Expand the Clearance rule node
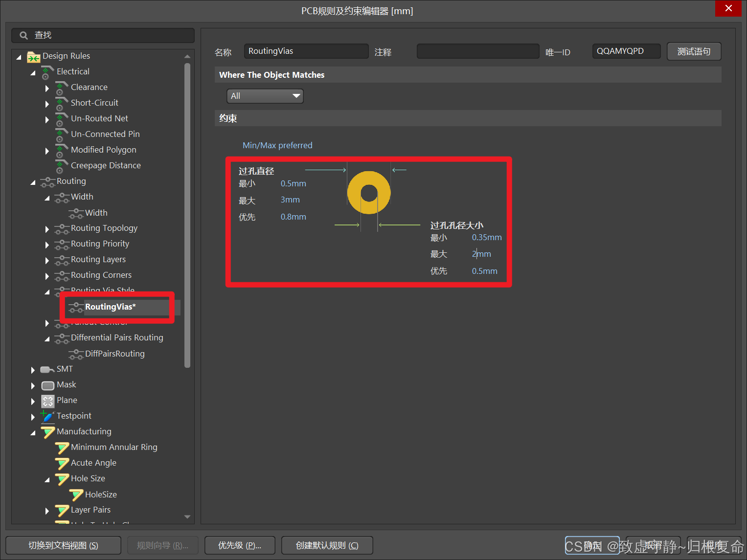Screen dimensions: 747x560 click(47, 89)
